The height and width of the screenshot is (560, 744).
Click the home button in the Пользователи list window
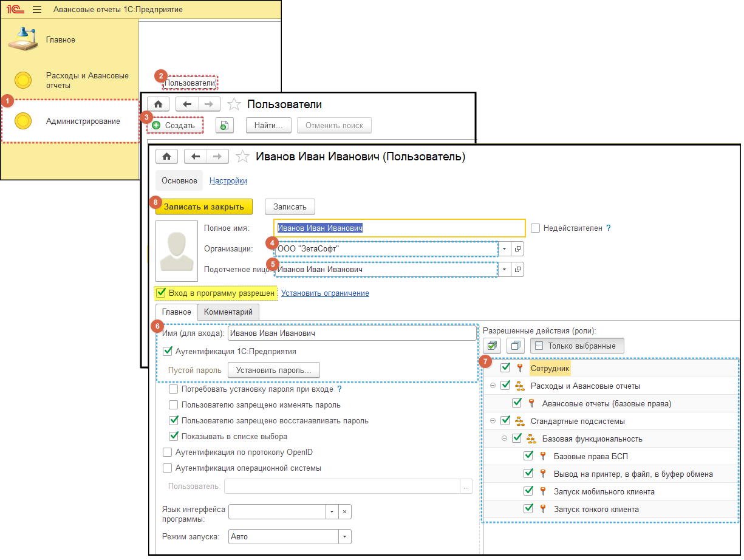pos(158,104)
